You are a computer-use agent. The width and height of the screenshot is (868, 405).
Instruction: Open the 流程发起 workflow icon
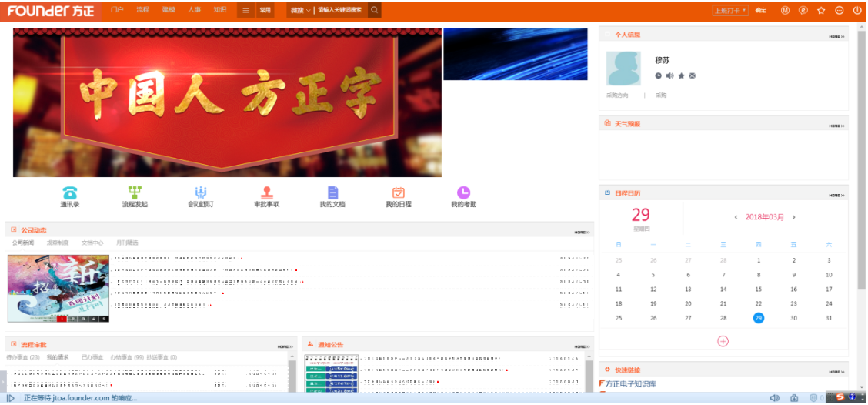135,192
